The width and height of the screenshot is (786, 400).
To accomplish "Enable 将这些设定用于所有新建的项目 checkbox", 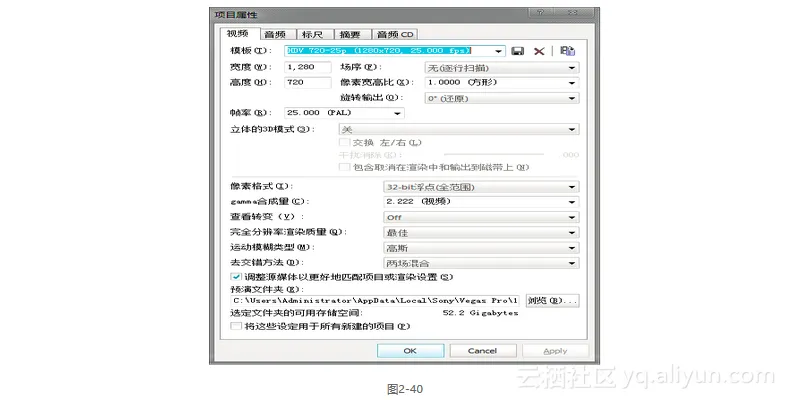I will point(236,326).
